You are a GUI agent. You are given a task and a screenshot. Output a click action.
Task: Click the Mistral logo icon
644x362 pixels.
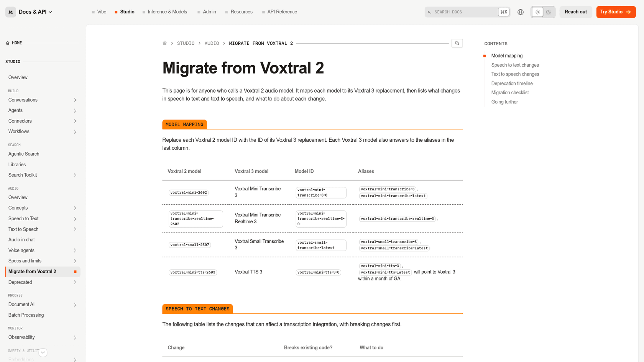tap(11, 12)
